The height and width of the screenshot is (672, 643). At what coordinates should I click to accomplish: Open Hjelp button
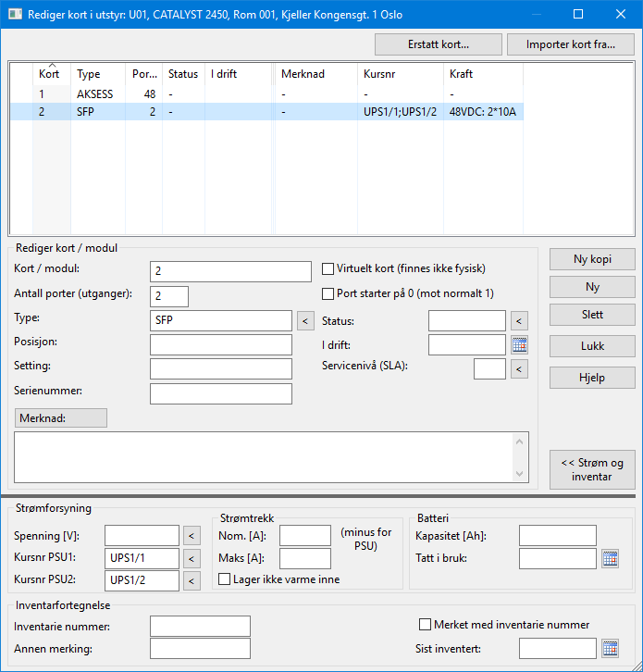(x=592, y=378)
